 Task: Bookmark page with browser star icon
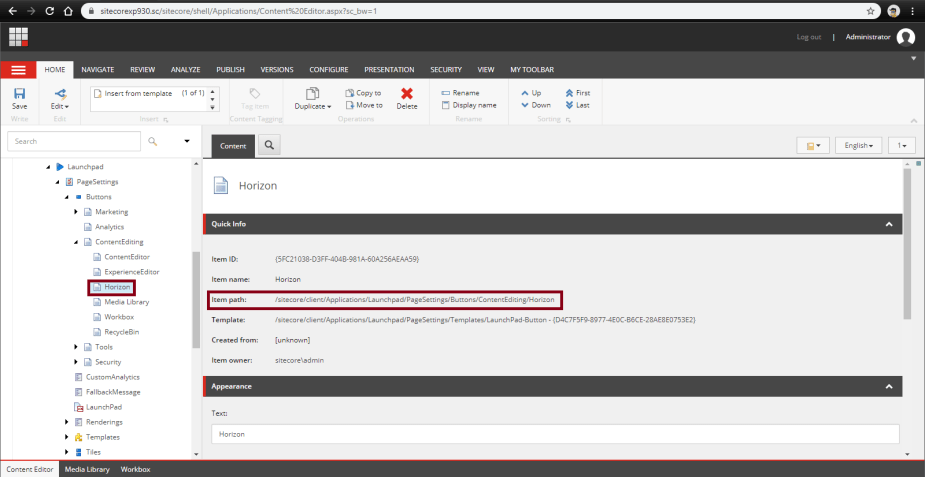click(x=871, y=11)
